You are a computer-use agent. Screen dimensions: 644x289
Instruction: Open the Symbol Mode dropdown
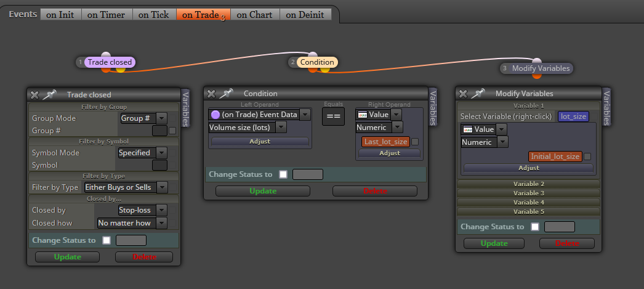(x=142, y=153)
